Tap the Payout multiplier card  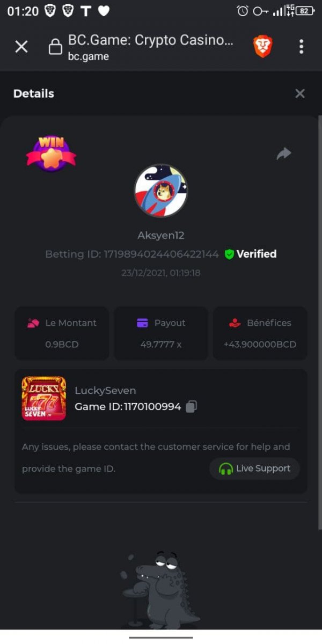(x=161, y=333)
